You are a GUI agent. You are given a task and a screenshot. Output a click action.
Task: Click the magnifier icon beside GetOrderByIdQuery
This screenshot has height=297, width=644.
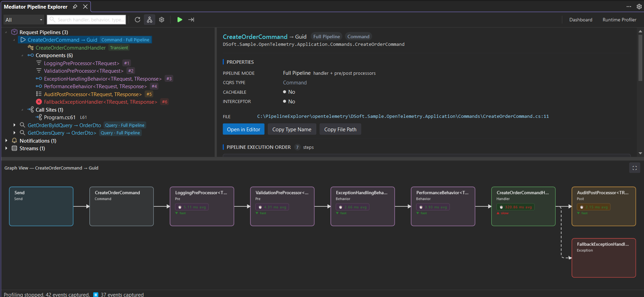point(22,125)
